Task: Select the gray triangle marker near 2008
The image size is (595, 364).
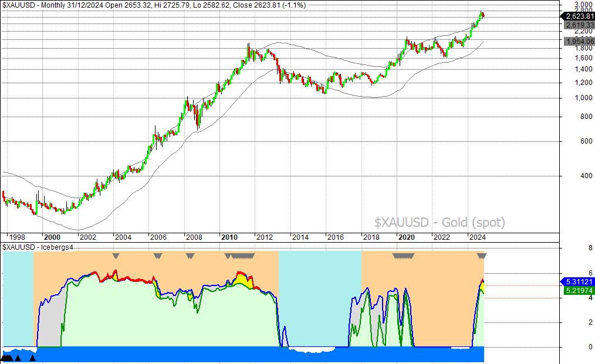Action: pyautogui.click(x=190, y=256)
